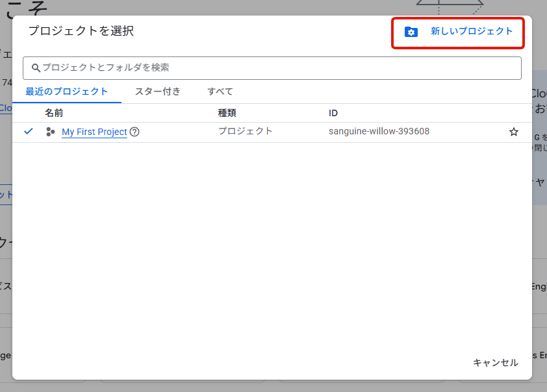547x392 pixels.
Task: Open the スター付き tab
Action: point(158,92)
